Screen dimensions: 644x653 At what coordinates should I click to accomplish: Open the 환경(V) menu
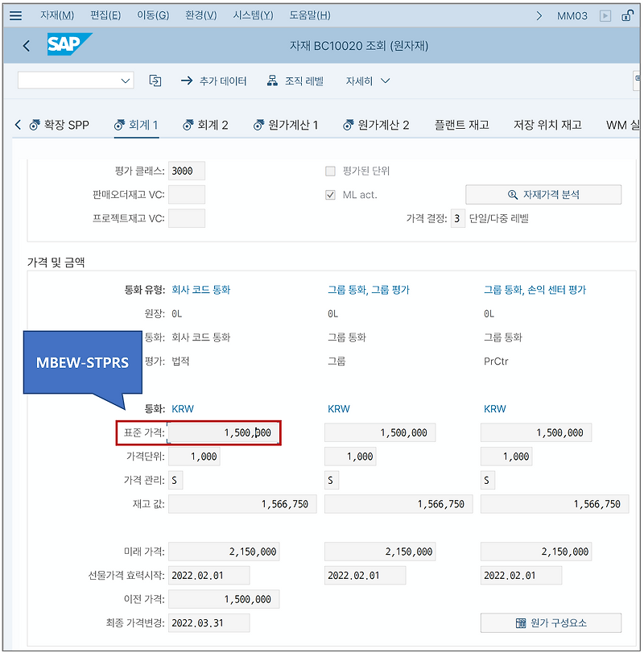coord(201,15)
